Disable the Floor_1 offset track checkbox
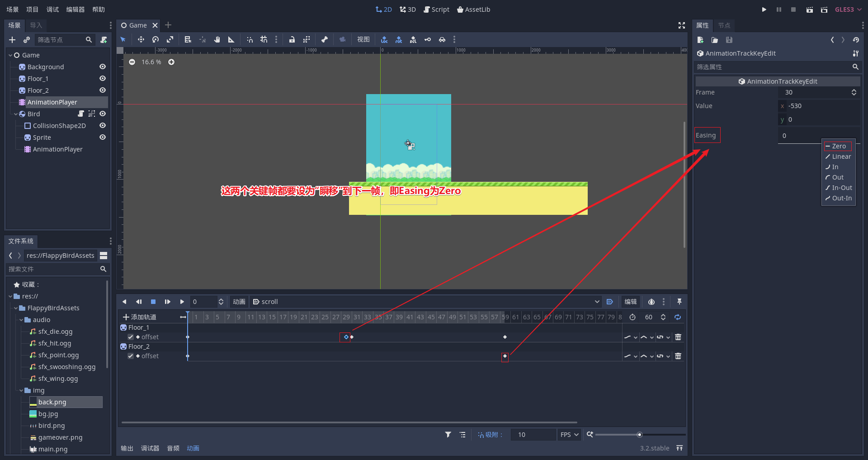The height and width of the screenshot is (460, 868). (131, 337)
